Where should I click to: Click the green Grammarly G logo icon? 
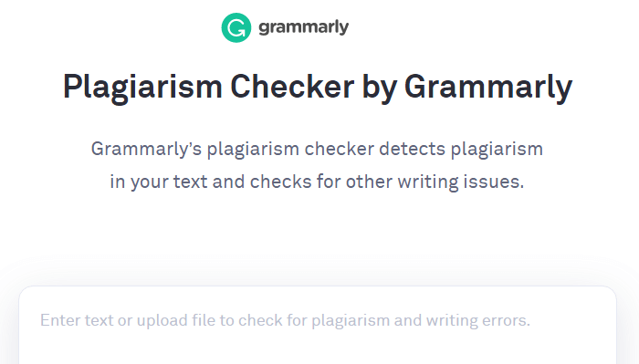tap(236, 27)
